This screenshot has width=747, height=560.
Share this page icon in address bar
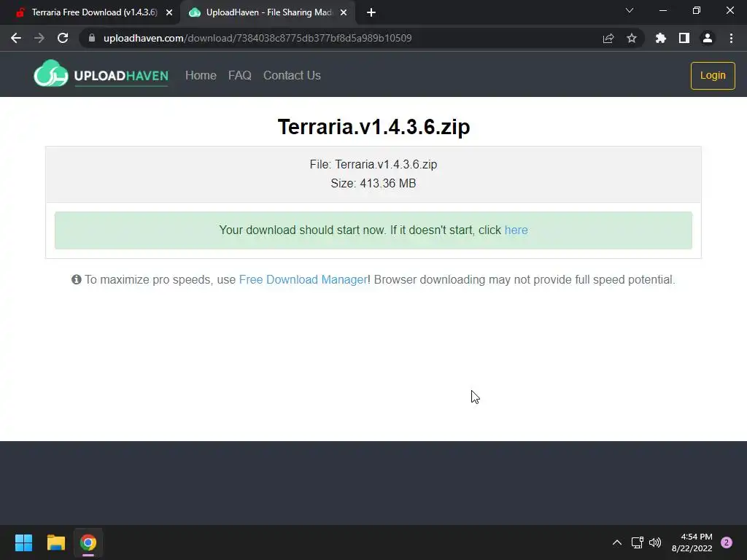(608, 38)
